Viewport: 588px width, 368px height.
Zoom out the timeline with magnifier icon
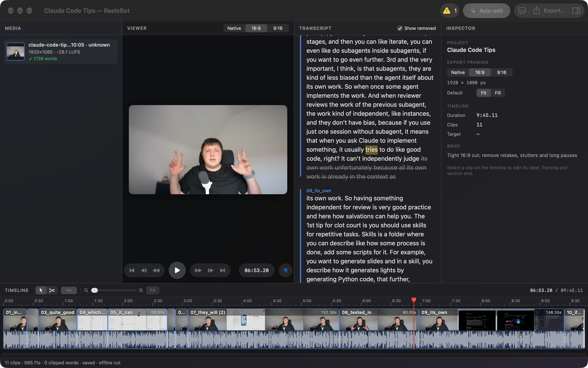coord(86,290)
